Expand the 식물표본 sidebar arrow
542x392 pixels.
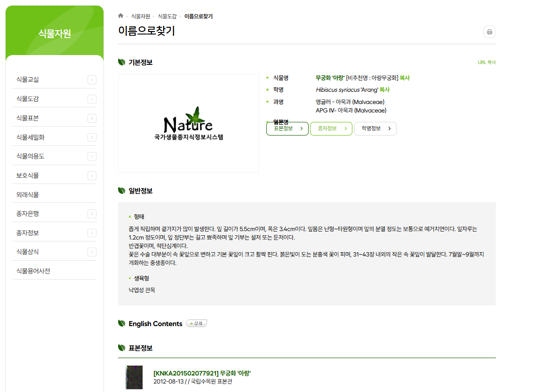coord(92,118)
